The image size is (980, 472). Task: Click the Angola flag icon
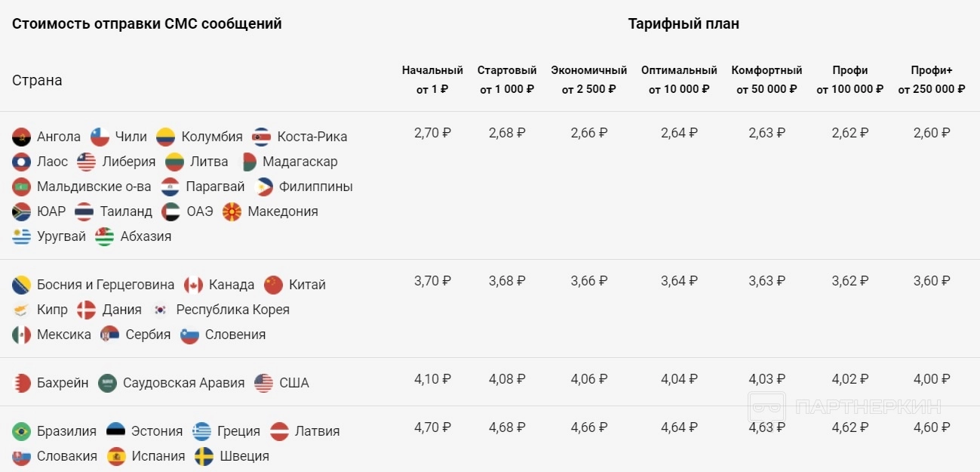[x=22, y=137]
